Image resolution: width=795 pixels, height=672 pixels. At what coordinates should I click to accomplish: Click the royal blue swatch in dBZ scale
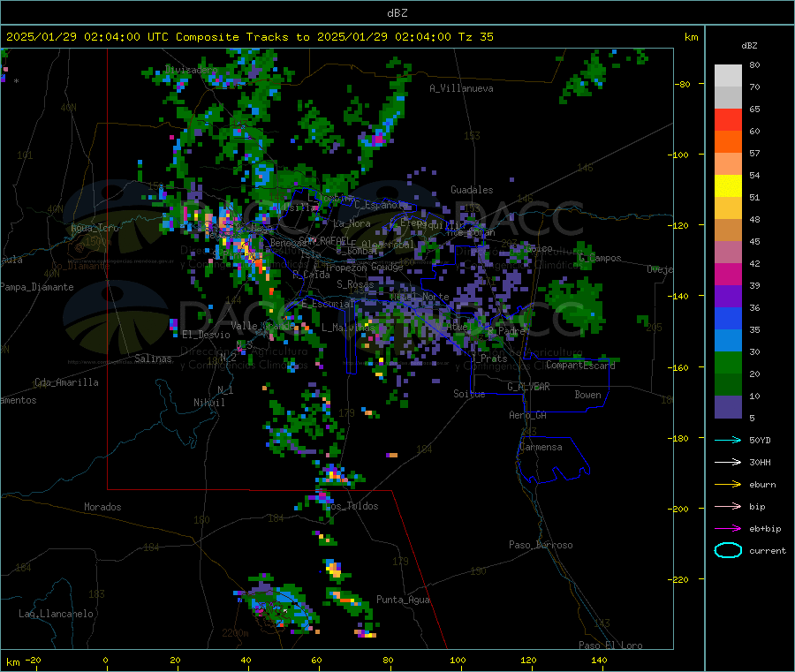(728, 318)
